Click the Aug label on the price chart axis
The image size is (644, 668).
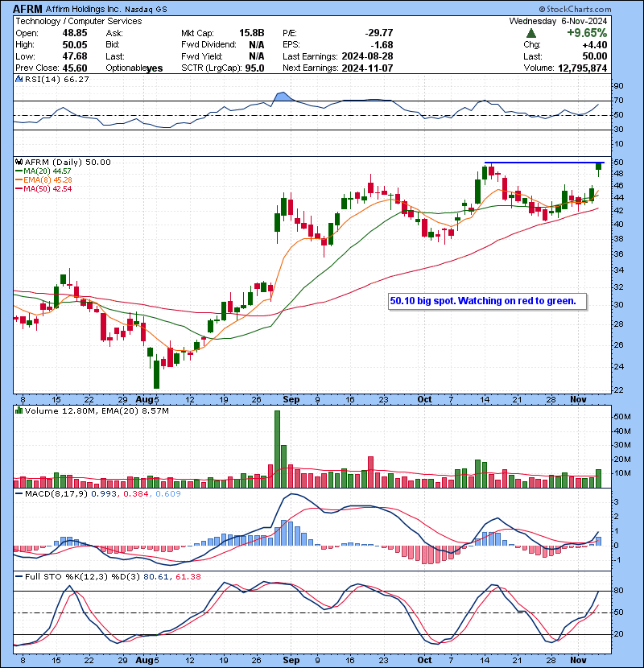click(x=144, y=400)
